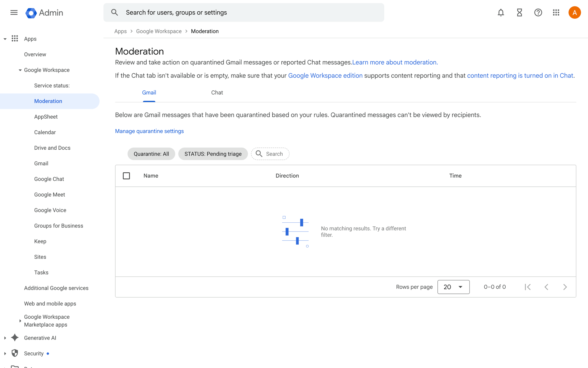Open the Google apps grid launcher
This screenshot has width=588, height=368.
coord(556,13)
